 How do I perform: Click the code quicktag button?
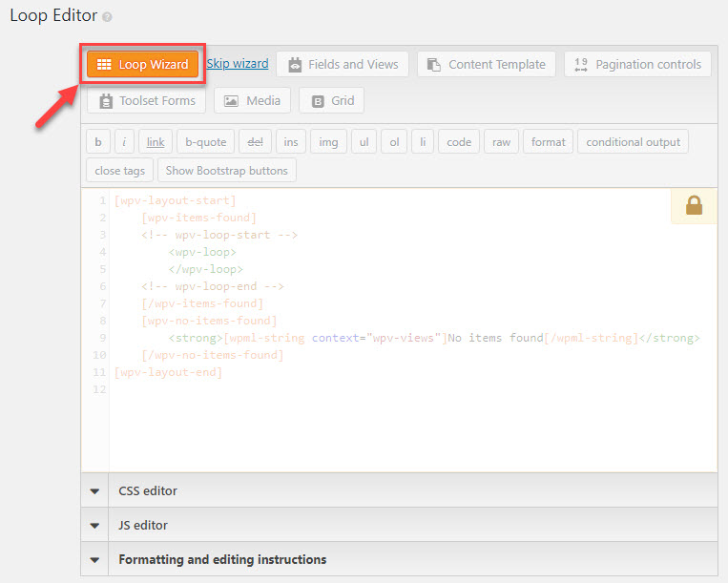coord(459,141)
